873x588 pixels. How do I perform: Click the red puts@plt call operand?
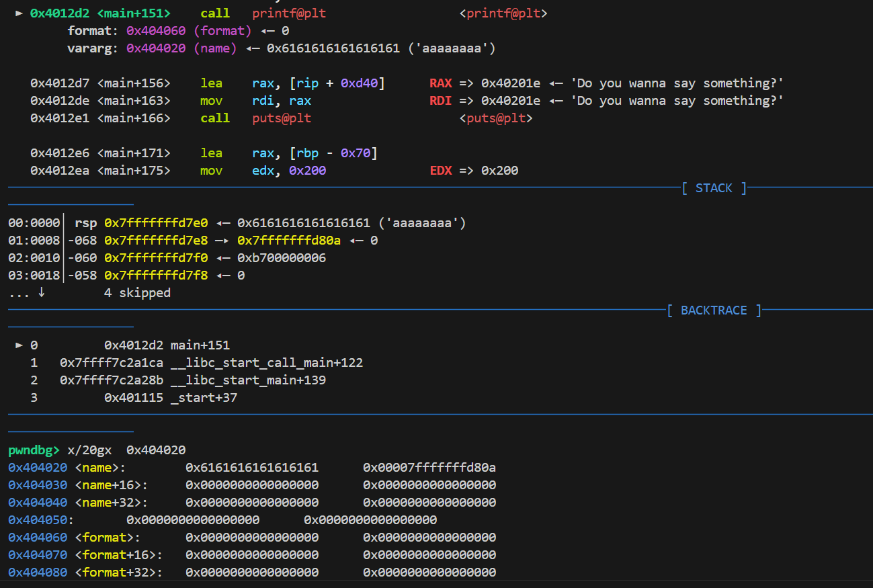tap(282, 118)
